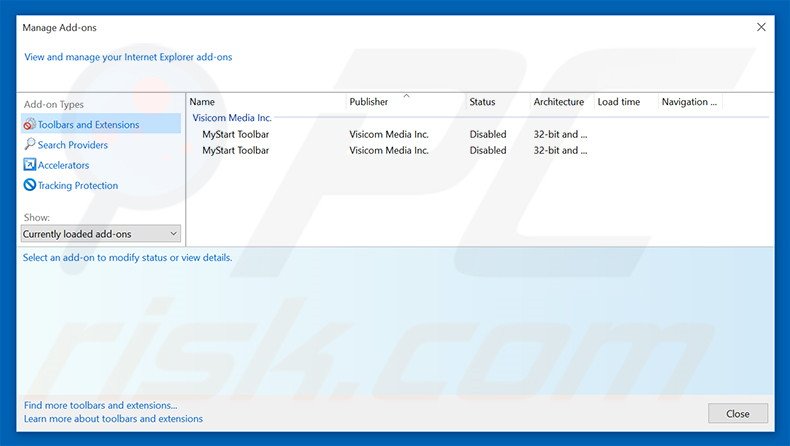Screen dimensions: 790x446
Task: Select Toolbars and Extensions add-on type
Action: tap(101, 124)
